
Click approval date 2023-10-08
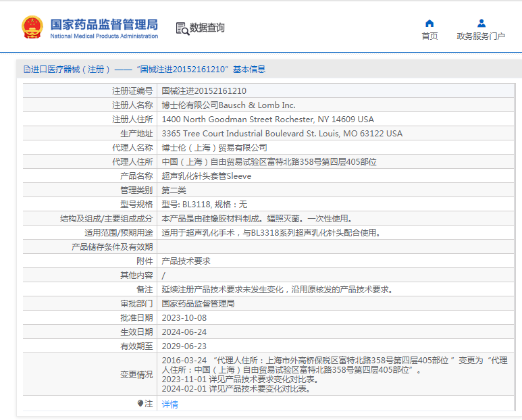(x=184, y=318)
